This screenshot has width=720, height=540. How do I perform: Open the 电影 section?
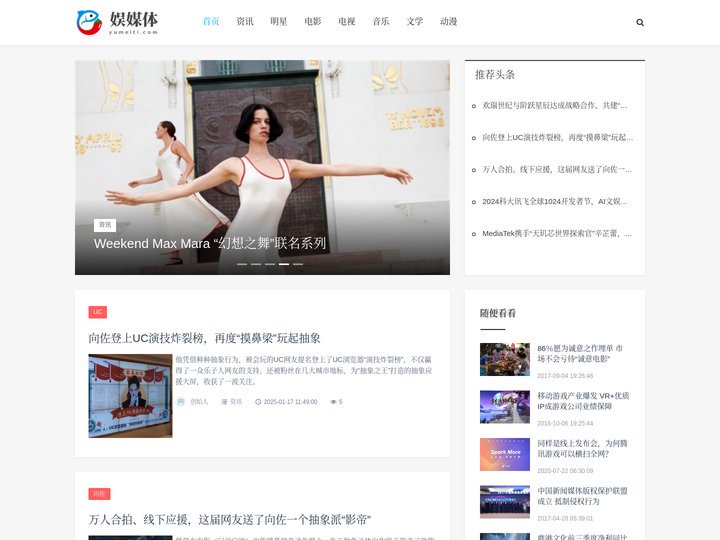(x=313, y=21)
